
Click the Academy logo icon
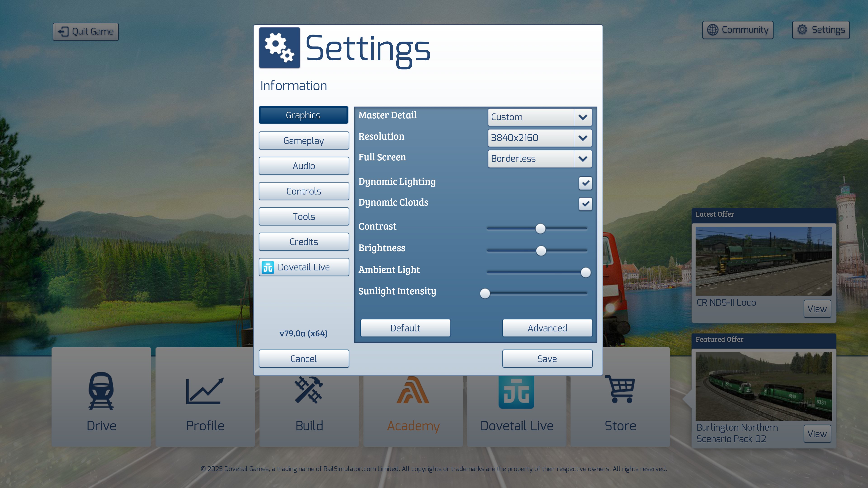pos(413,390)
